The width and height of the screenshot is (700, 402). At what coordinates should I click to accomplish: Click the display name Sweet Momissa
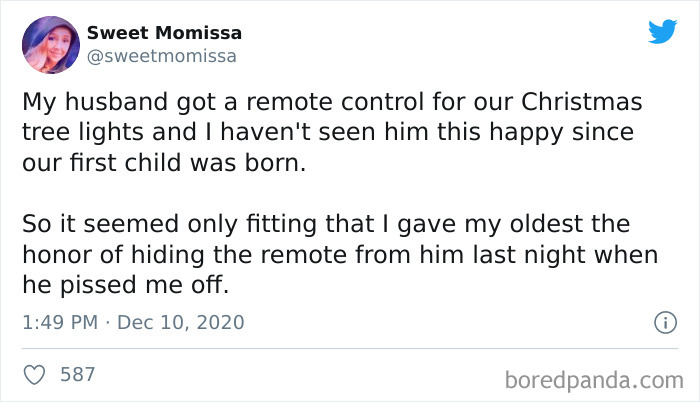pyautogui.click(x=164, y=33)
